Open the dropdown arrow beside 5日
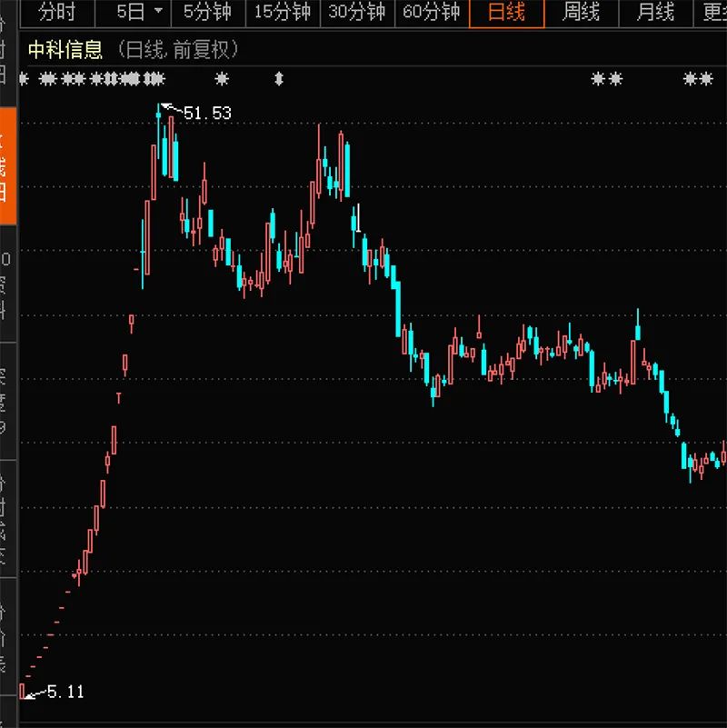 tap(159, 10)
